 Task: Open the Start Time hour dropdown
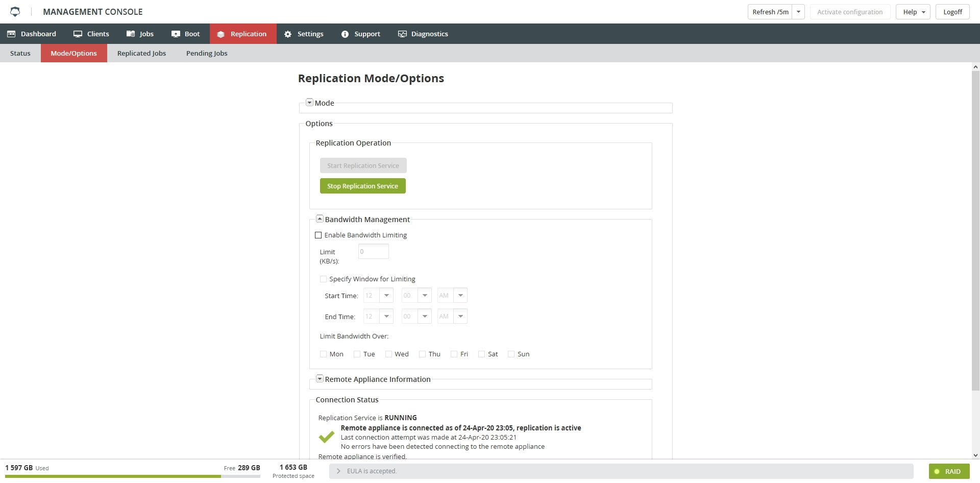coord(386,295)
